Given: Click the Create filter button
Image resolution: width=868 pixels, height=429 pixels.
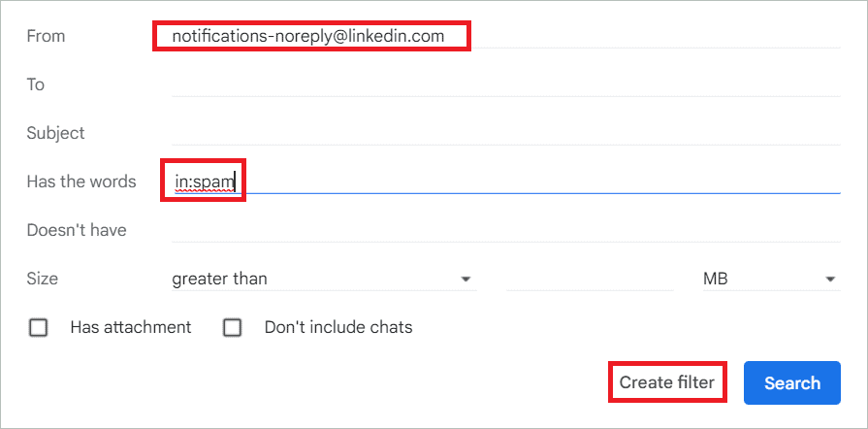Looking at the screenshot, I should (667, 382).
